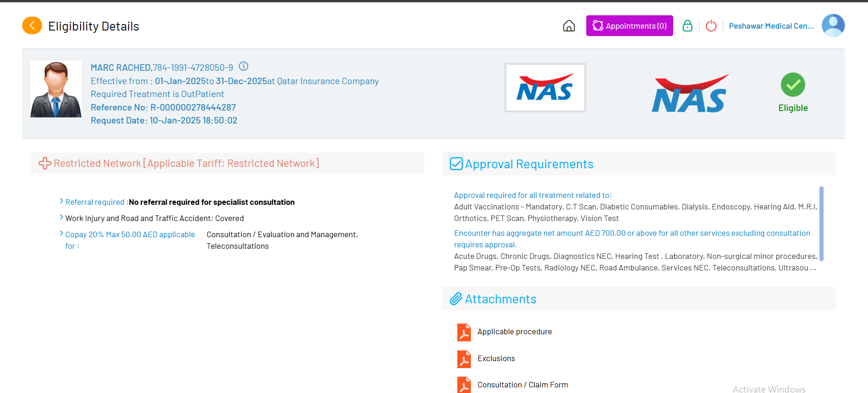This screenshot has width=868, height=393.
Task: Click the green Eligible checkmark icon
Action: 793,85
